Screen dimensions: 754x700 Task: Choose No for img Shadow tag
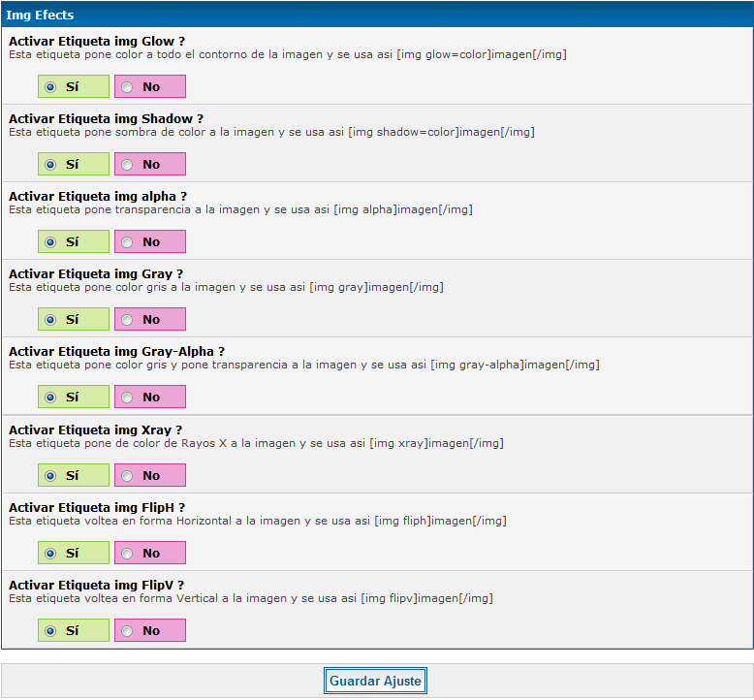[x=128, y=165]
